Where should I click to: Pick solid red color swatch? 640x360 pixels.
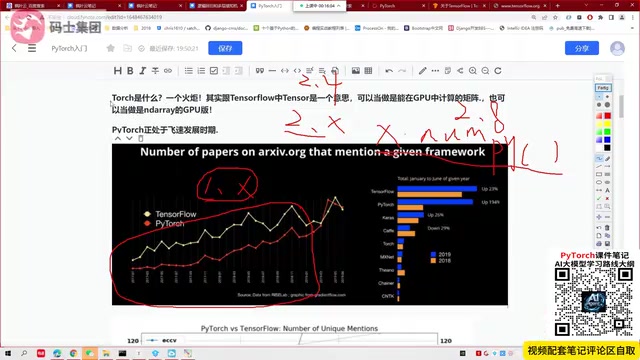(607, 116)
